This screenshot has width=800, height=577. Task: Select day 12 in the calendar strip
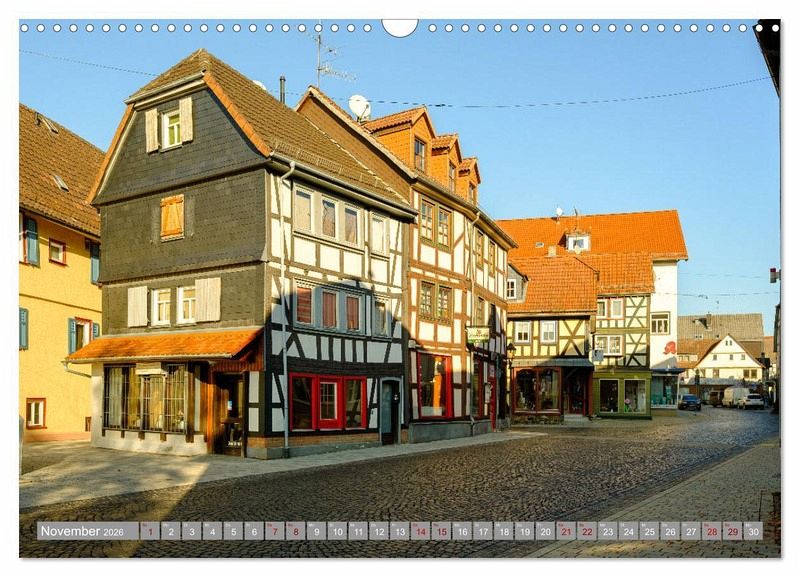pos(379,531)
